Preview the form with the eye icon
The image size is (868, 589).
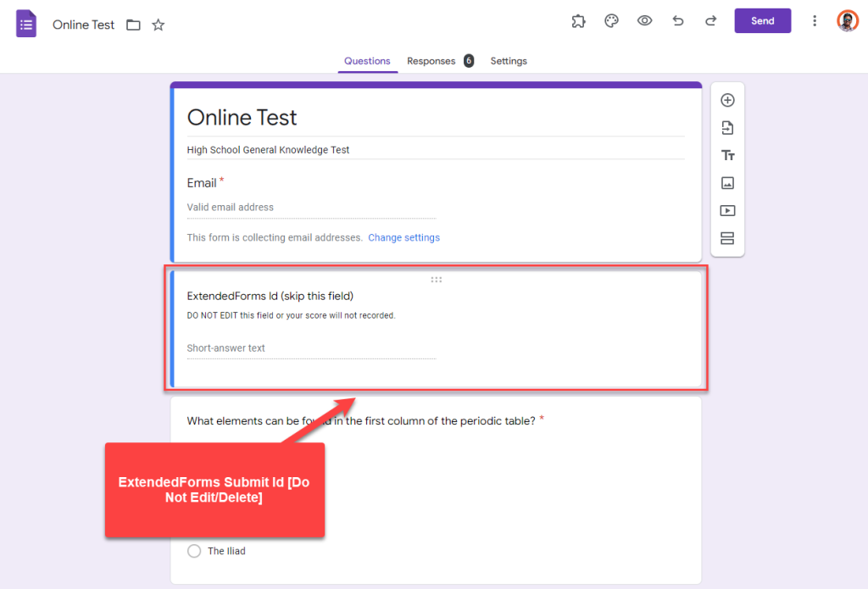(644, 20)
